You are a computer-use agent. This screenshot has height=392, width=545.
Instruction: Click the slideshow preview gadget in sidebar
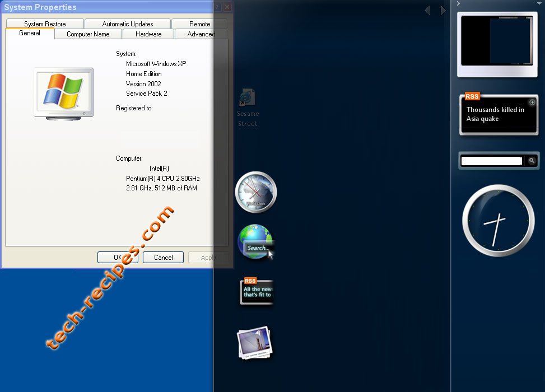[x=497, y=44]
